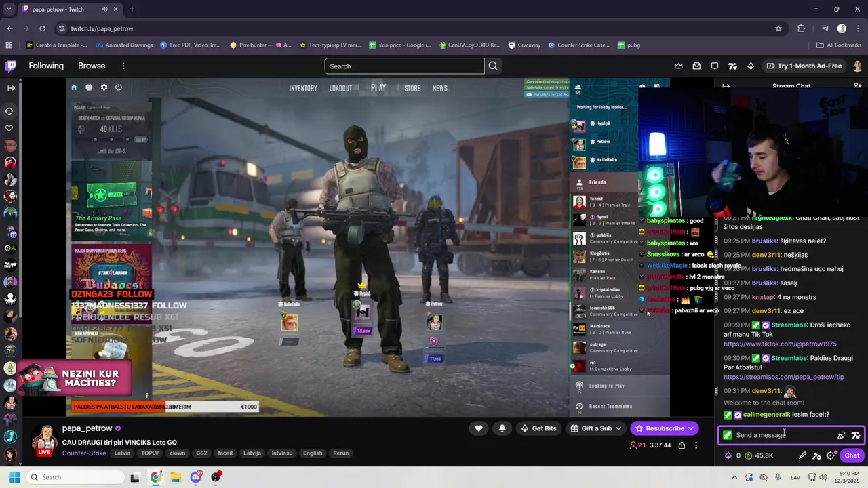Open the Giveaway bookmark
Image resolution: width=868 pixels, height=488 pixels.
point(524,45)
